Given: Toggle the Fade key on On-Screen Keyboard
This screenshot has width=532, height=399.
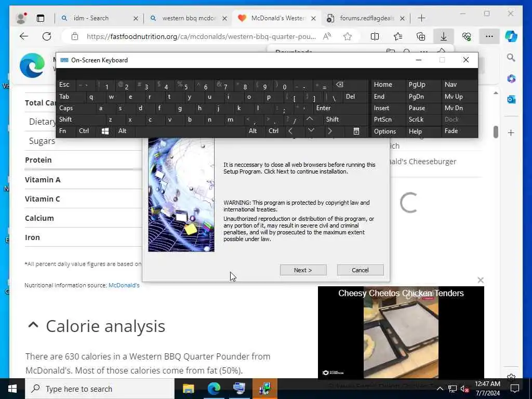Looking at the screenshot, I should click(x=451, y=131).
